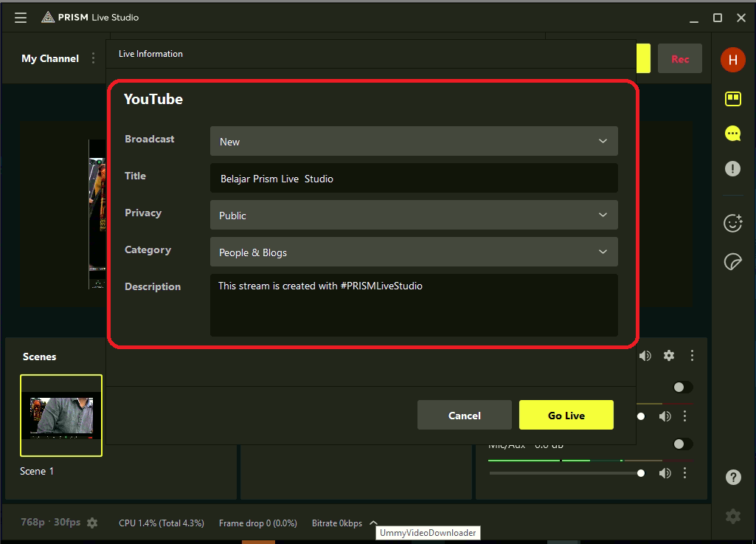Click the Scenes panel heading
The height and width of the screenshot is (544, 756).
40,357
